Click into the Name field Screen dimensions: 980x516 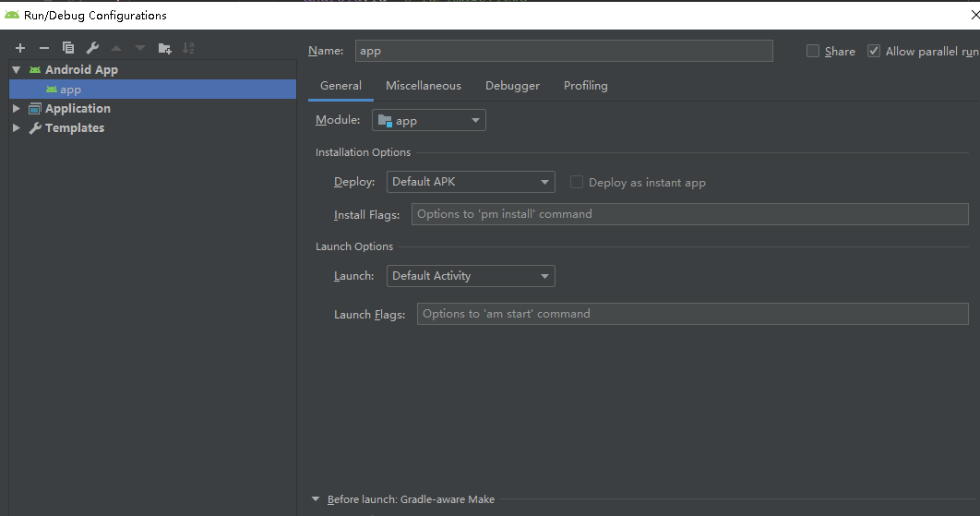pyautogui.click(x=564, y=51)
